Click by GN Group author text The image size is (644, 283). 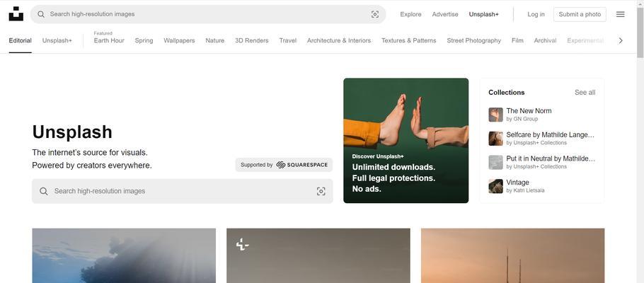(x=522, y=119)
